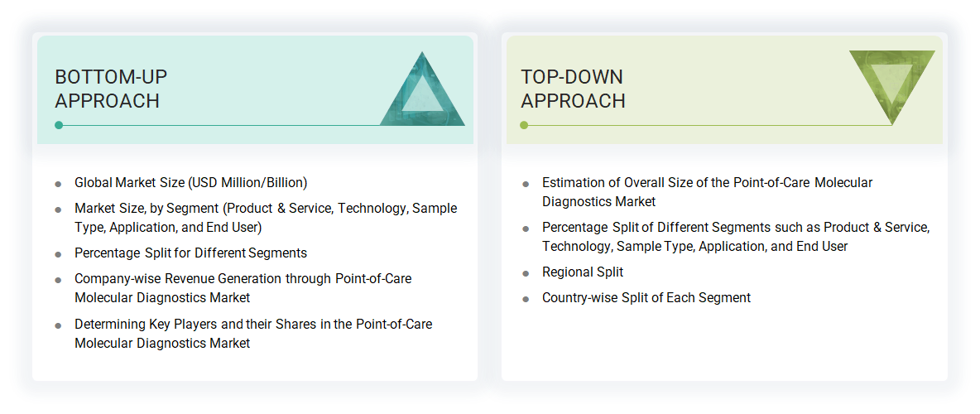The height and width of the screenshot is (414, 980).
Task: Click Global Market Size (USD Million/Billion) text
Action: [190, 182]
